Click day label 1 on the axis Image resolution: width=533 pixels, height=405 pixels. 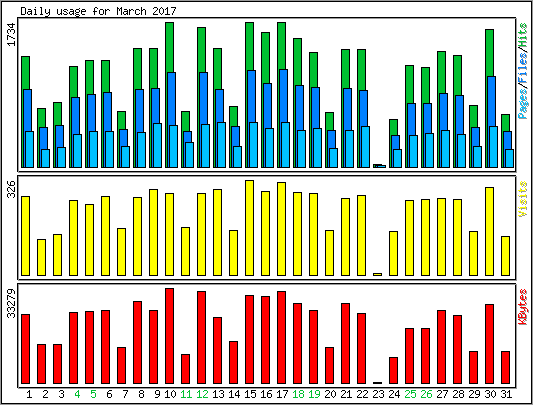29,394
